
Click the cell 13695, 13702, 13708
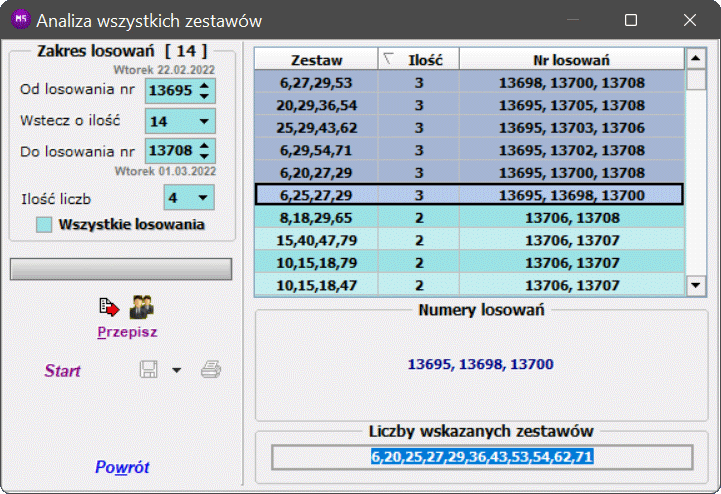(x=572, y=150)
